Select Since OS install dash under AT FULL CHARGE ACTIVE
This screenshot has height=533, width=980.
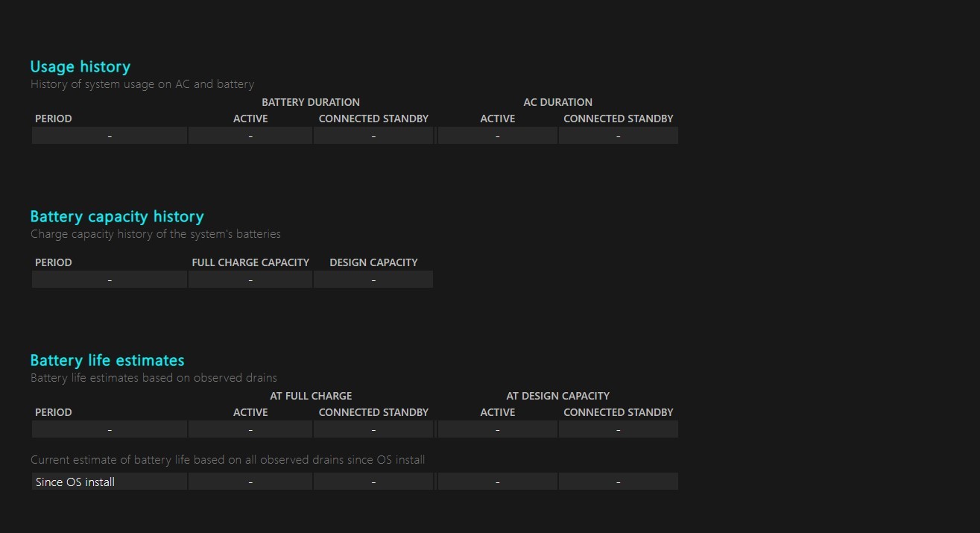click(250, 482)
